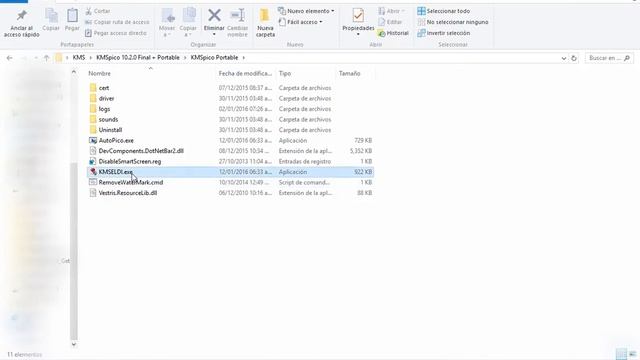
Task: Click Abrir in the ribbon
Action: pos(391,11)
